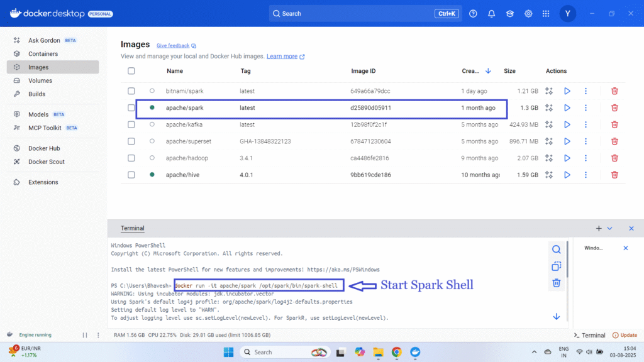Open Ask Gordon in the sidebar

pyautogui.click(x=45, y=40)
